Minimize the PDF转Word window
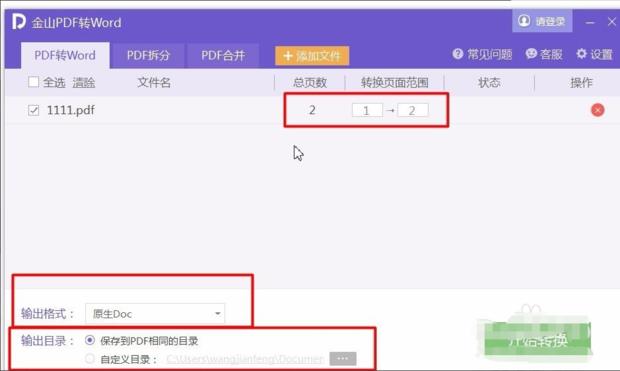The height and width of the screenshot is (371, 620). (x=590, y=23)
